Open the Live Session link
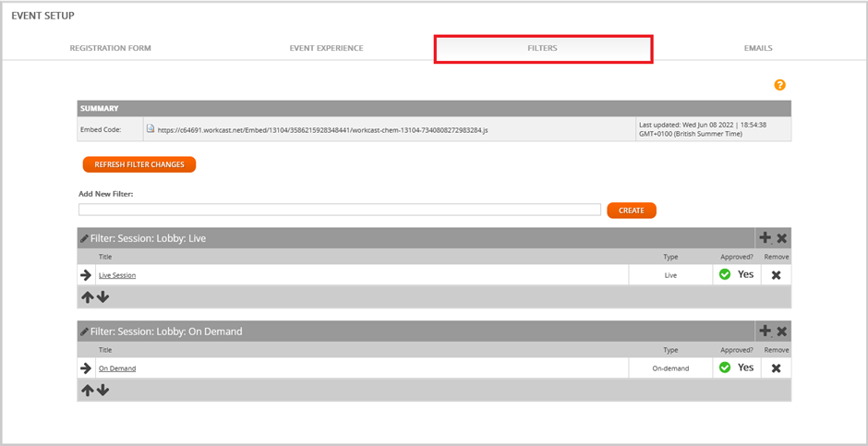 [x=117, y=275]
